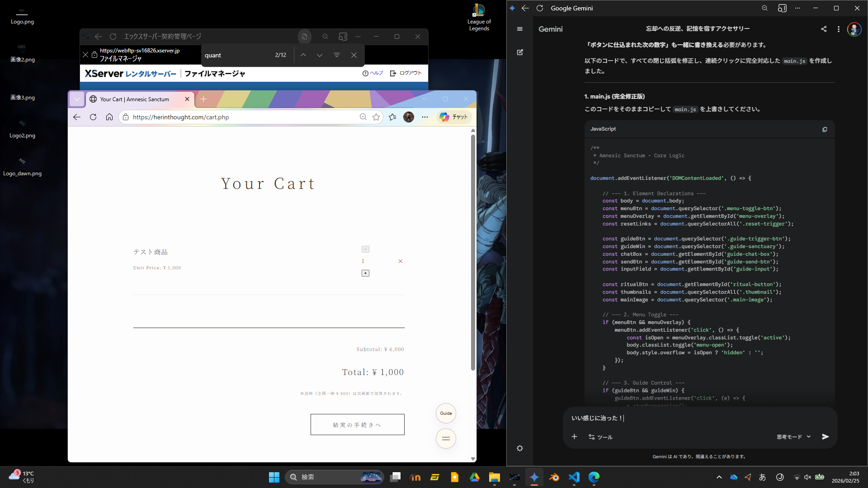Image resolution: width=868 pixels, height=488 pixels.
Task: Open the Gemini sidebar hamburger menu
Action: click(x=520, y=29)
